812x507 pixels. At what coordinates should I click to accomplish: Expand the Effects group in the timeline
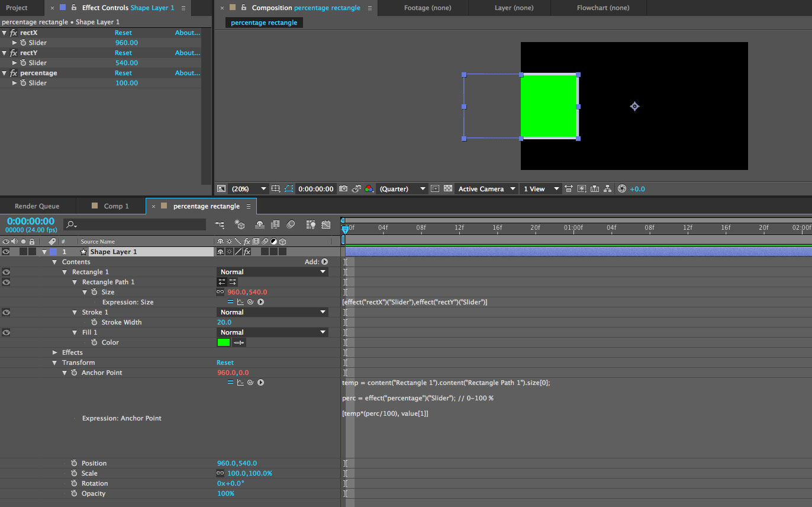tap(55, 352)
